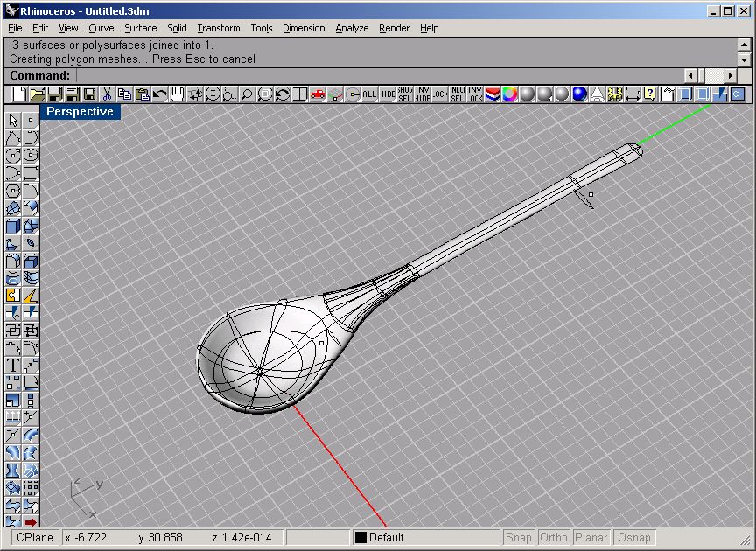The width and height of the screenshot is (756, 551).
Task: Cut selection with the scissors icon
Action: [107, 94]
